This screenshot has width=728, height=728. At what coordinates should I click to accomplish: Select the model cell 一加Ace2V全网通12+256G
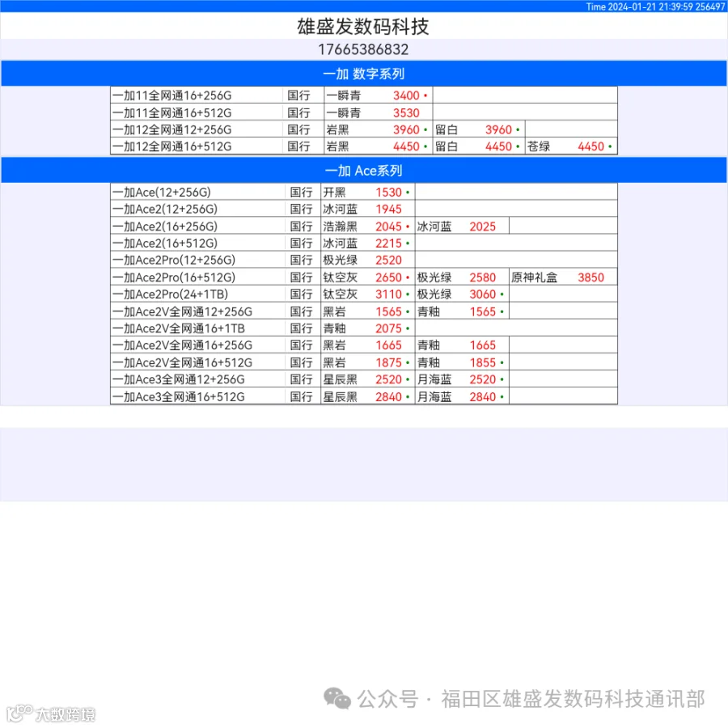point(198,311)
